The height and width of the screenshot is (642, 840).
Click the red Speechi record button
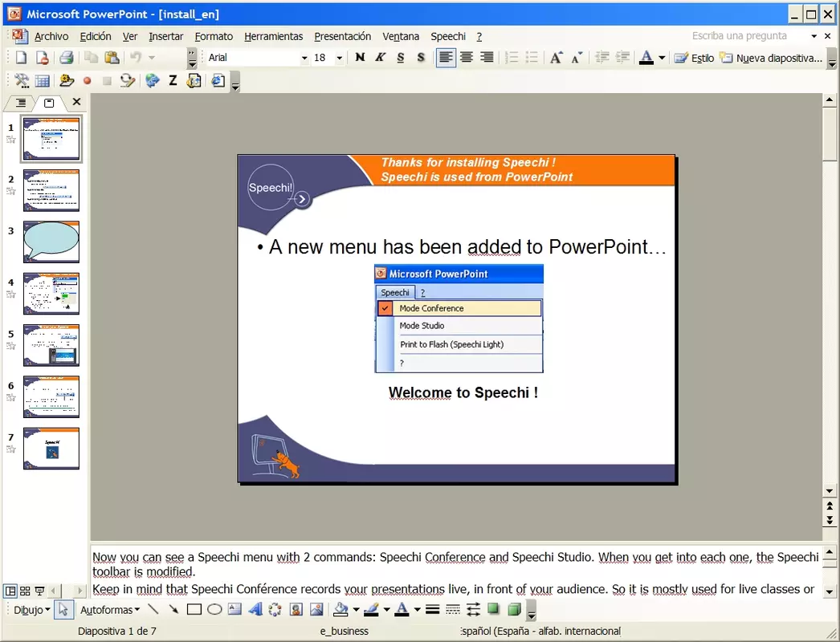pos(87,81)
